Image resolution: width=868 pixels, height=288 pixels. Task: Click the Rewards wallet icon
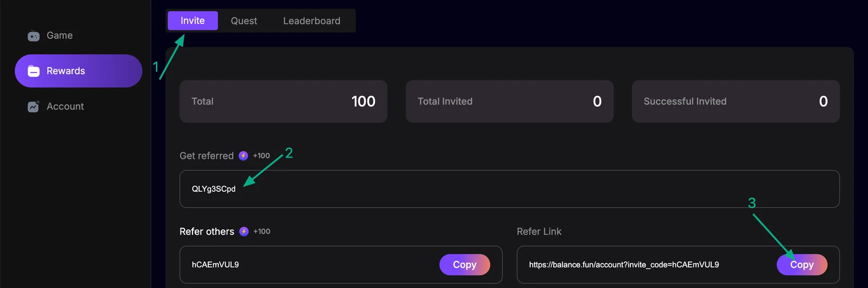point(34,71)
